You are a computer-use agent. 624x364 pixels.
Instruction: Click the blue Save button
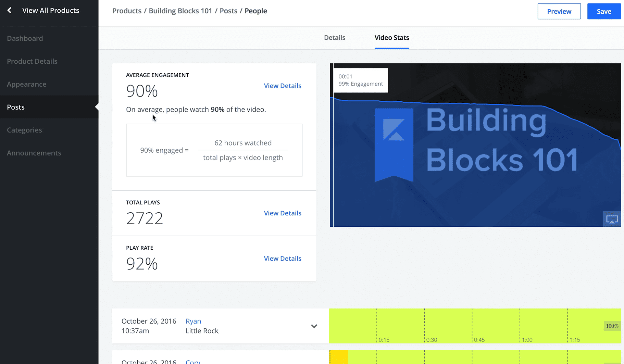click(603, 11)
